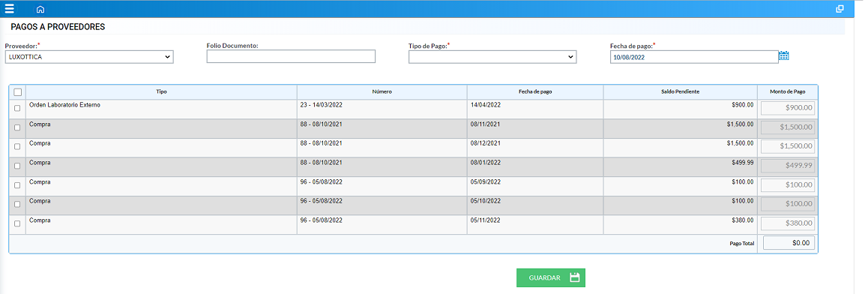This screenshot has width=868, height=294.
Task: Click the $380.00 Monto de Pago field
Action: (788, 223)
